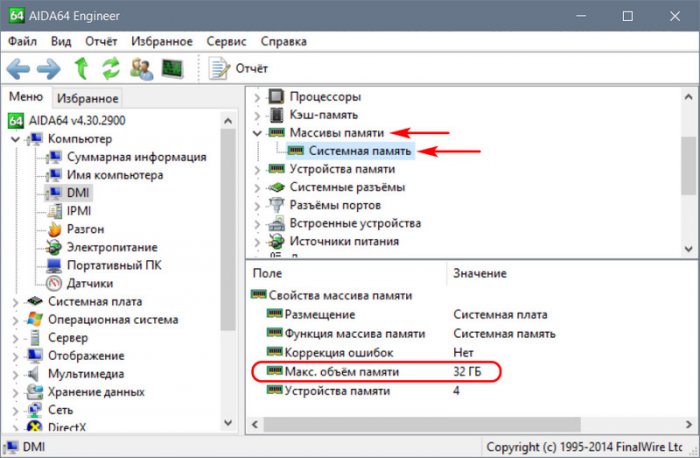Select Суммарная информация in tree
This screenshot has width=700, height=458.
point(137,157)
